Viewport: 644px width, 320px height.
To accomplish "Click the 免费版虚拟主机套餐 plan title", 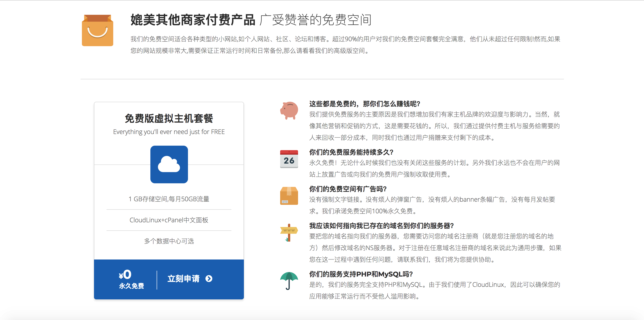I will (x=169, y=119).
